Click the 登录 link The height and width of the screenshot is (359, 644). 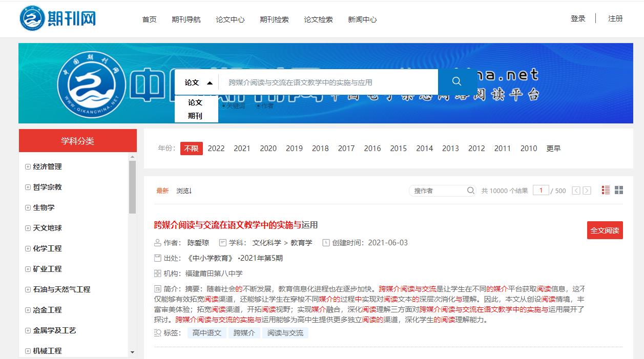578,18
